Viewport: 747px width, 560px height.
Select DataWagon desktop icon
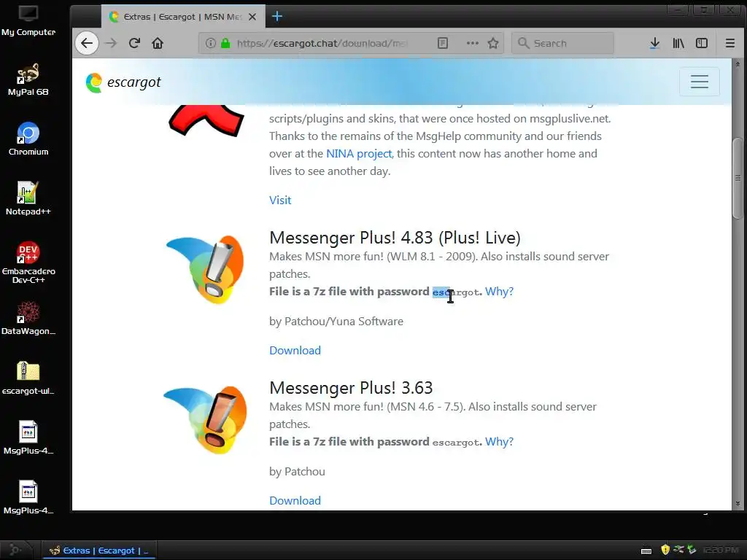tap(28, 318)
